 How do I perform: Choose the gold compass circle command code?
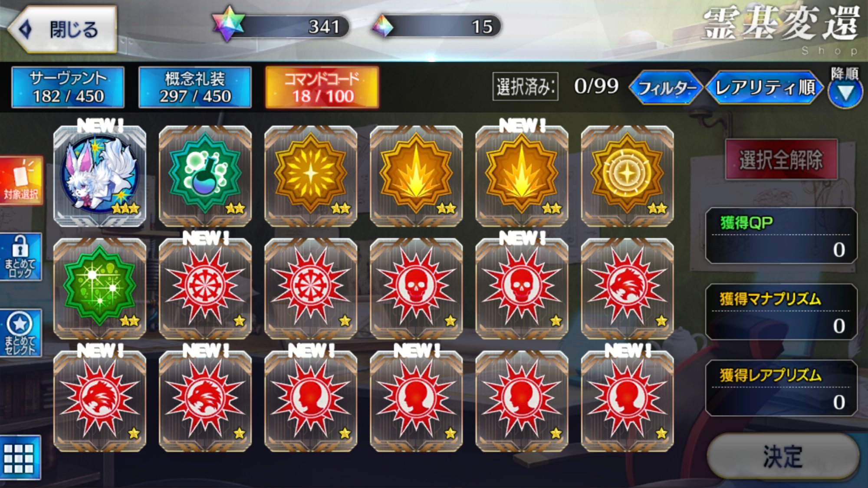pyautogui.click(x=627, y=176)
